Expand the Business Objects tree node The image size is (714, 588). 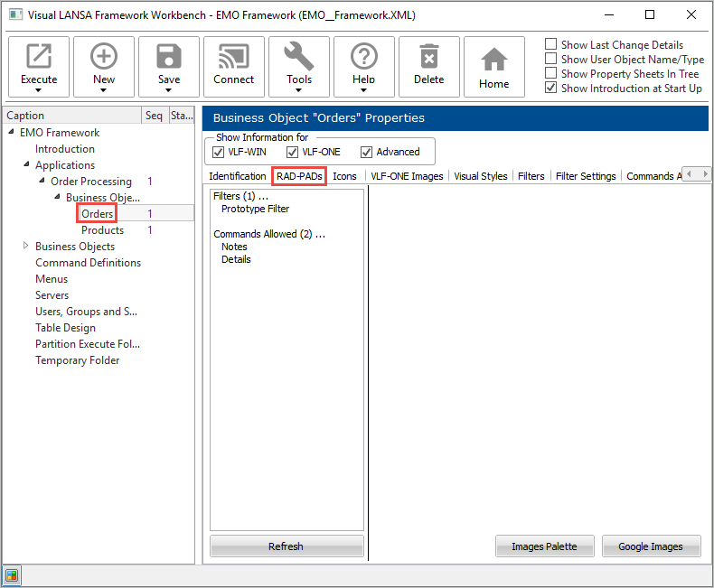click(26, 247)
